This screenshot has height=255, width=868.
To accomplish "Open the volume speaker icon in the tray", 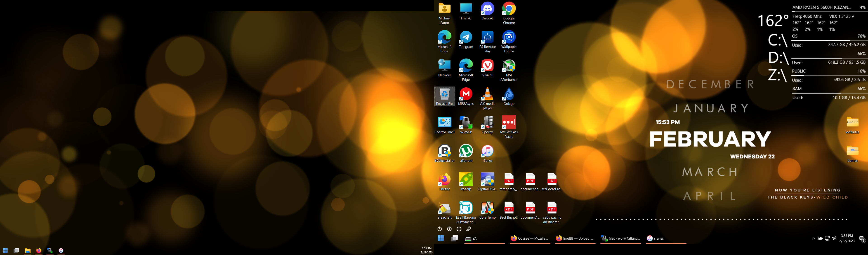I will [834, 239].
